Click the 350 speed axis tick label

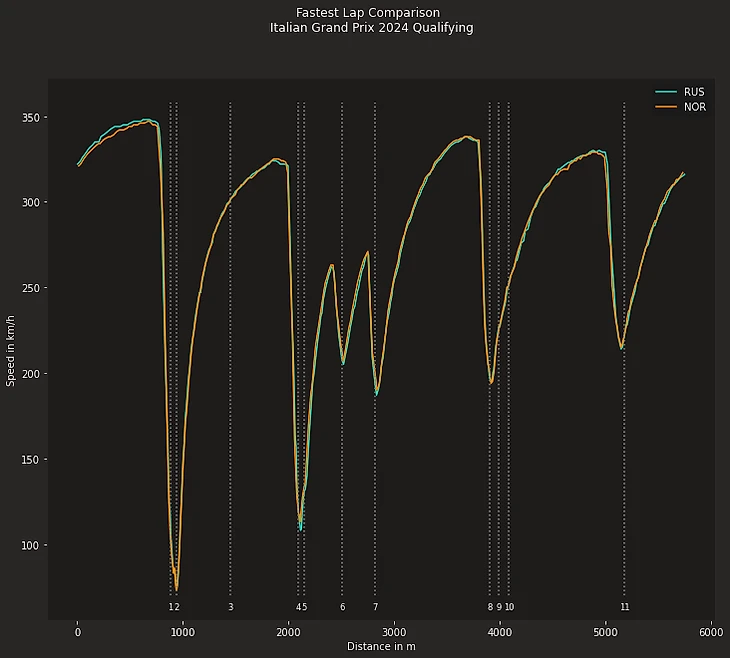(x=31, y=118)
